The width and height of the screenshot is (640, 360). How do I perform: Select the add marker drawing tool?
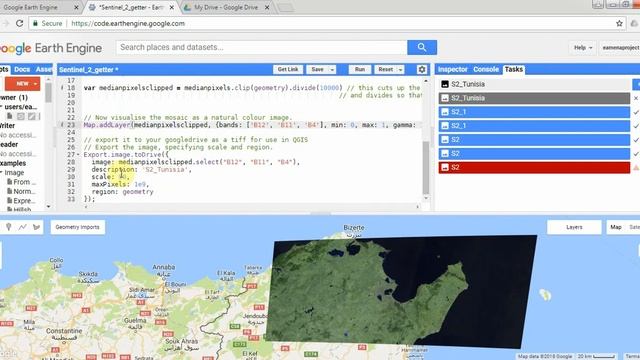click(9, 227)
